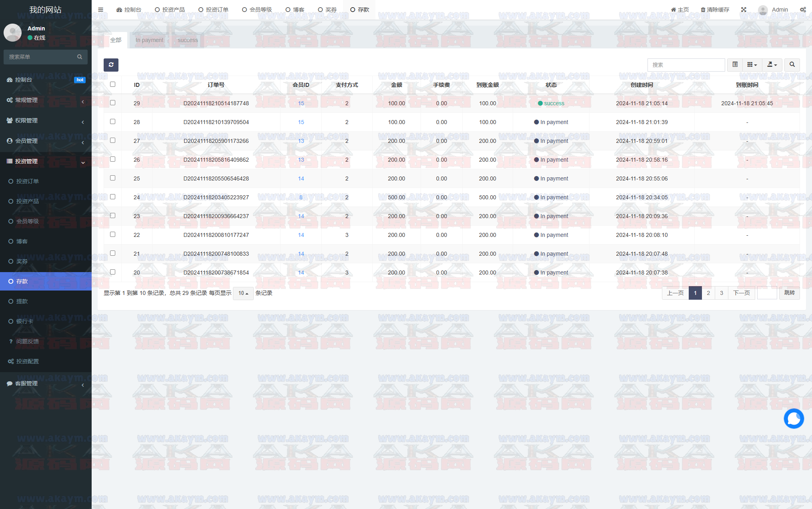Click the fullscreen toggle icon

[744, 10]
